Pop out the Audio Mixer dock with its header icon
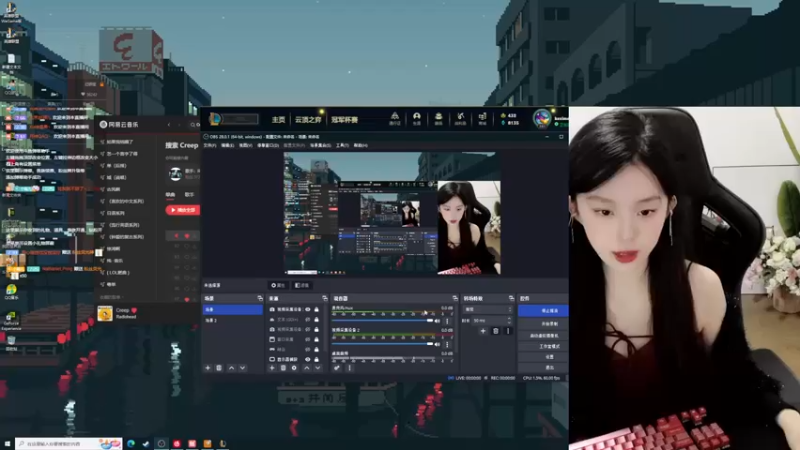Screen dimensions: 800x450 point(455,298)
